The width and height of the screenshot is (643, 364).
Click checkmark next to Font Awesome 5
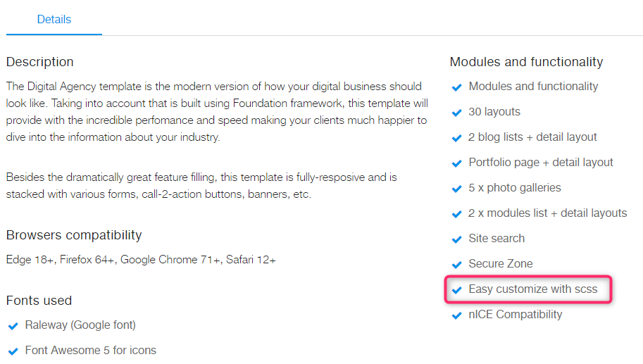[13, 351]
